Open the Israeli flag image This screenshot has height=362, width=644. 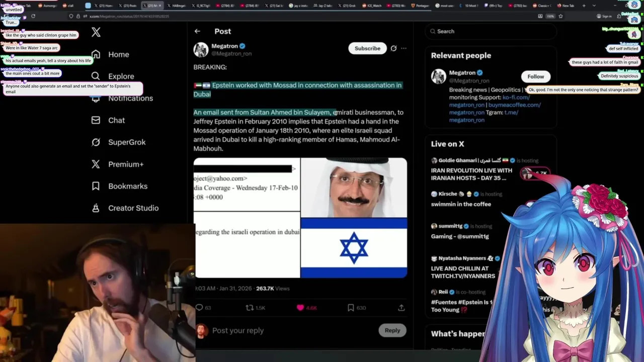click(354, 248)
